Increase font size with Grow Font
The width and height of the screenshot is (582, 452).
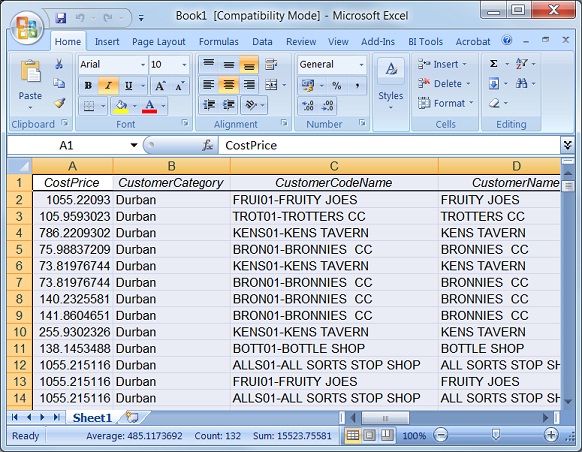[160, 86]
